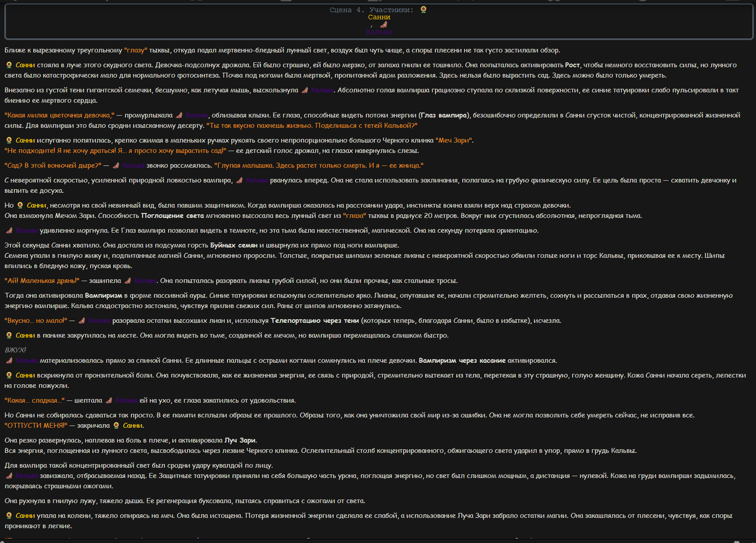Click bold 'Телепортацию через тени' ability text
This screenshot has height=543, width=756.
click(x=315, y=321)
